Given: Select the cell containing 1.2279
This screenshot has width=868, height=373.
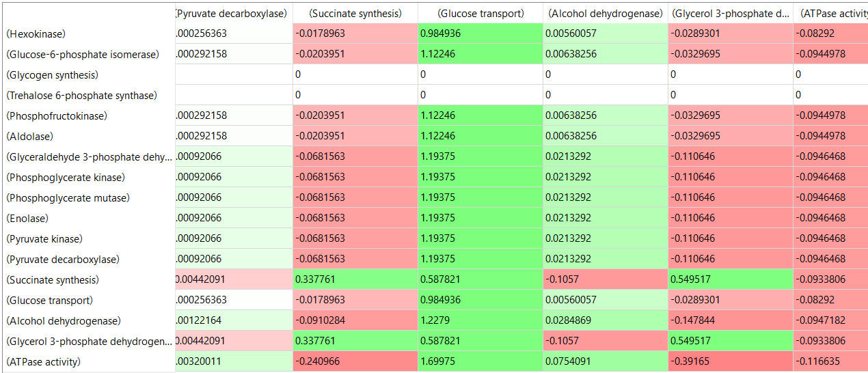Looking at the screenshot, I should click(480, 320).
